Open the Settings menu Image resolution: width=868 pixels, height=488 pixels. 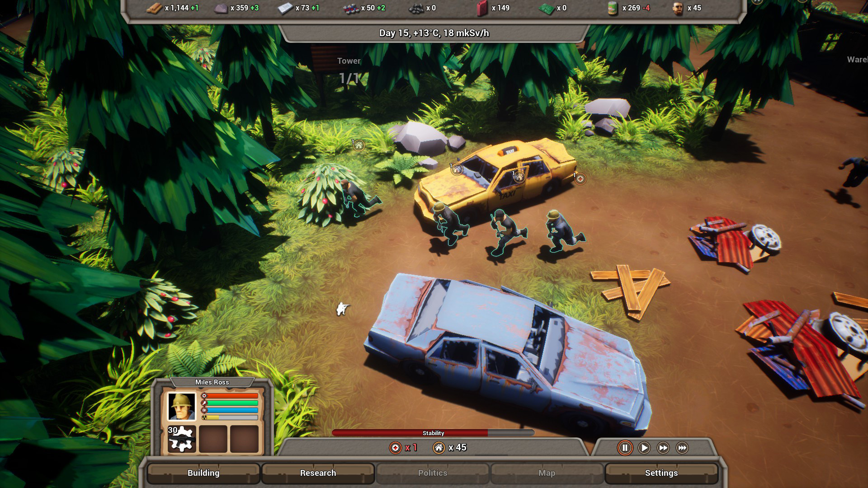click(x=661, y=473)
